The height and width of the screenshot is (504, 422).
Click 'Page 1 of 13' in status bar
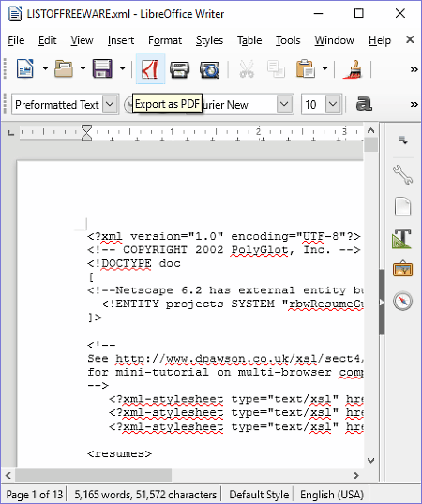click(x=35, y=495)
